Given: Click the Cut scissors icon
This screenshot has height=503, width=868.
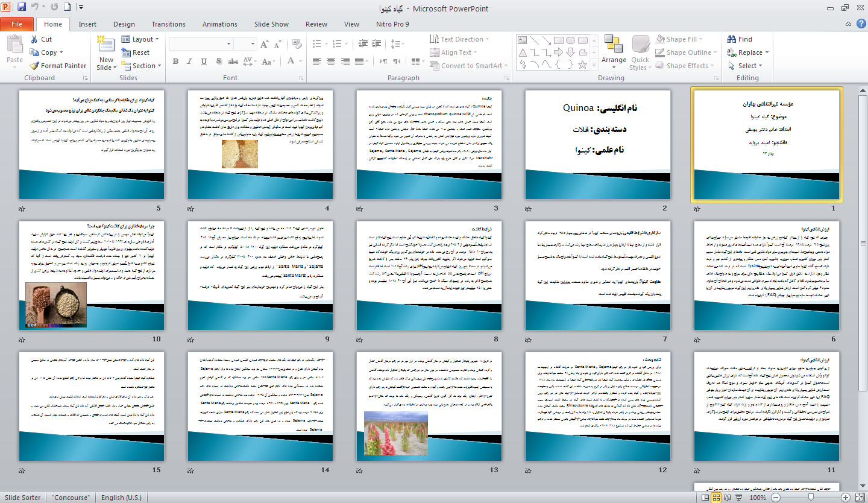Looking at the screenshot, I should click(x=34, y=39).
